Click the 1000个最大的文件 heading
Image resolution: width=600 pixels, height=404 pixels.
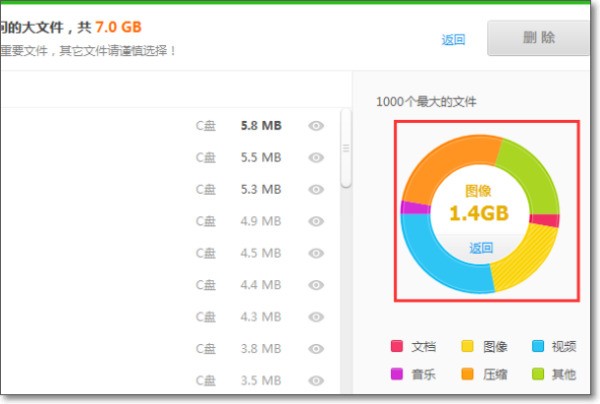click(x=426, y=102)
